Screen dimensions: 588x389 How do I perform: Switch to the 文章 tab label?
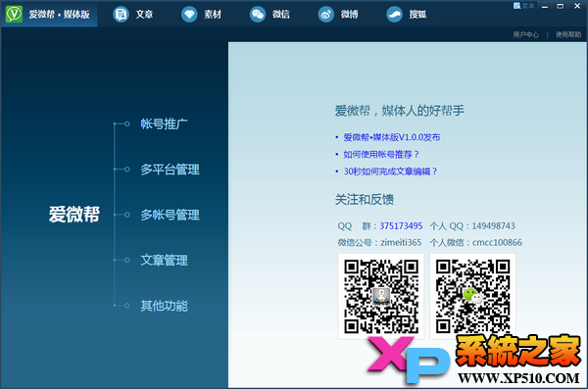point(144,15)
